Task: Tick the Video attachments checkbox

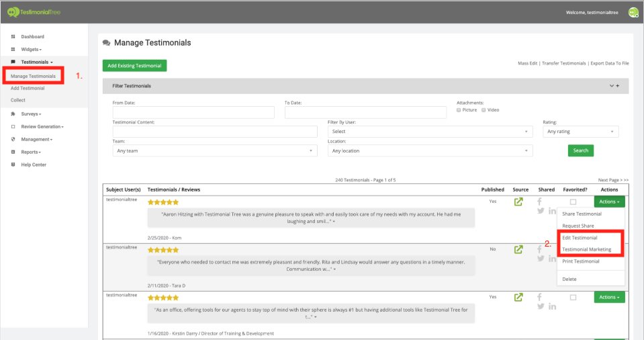Action: click(484, 110)
